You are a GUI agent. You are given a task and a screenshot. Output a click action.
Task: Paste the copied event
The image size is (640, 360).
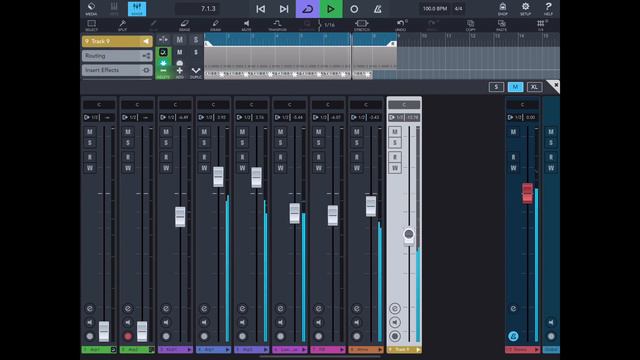pos(501,25)
